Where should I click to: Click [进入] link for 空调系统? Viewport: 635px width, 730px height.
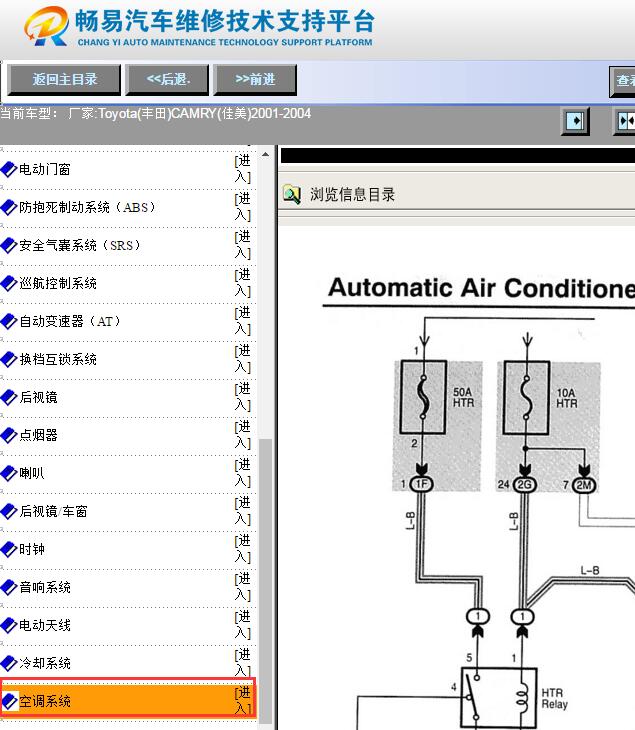tap(243, 701)
